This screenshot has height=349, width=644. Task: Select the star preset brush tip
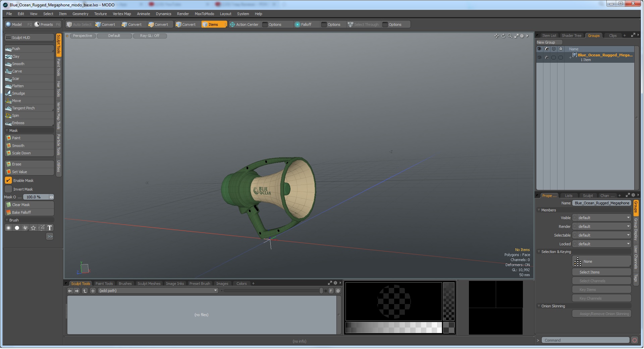[x=33, y=228]
